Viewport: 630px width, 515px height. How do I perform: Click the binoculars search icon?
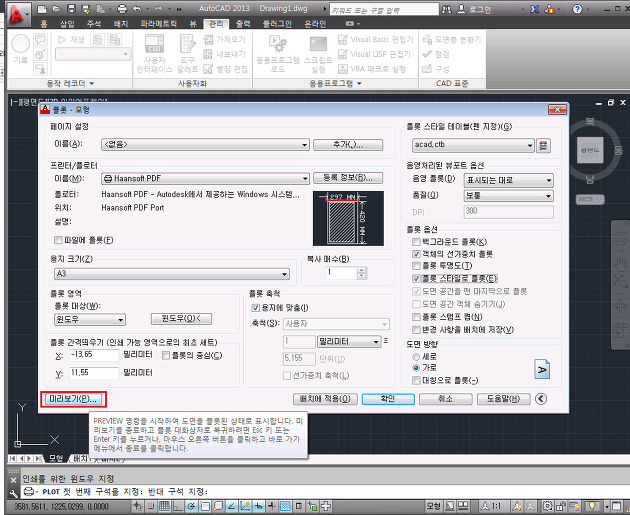click(x=446, y=9)
